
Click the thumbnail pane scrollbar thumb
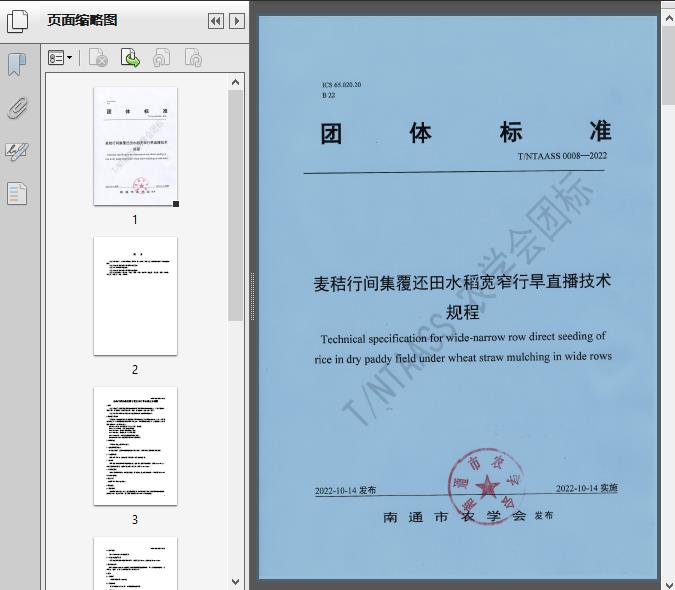(235, 205)
